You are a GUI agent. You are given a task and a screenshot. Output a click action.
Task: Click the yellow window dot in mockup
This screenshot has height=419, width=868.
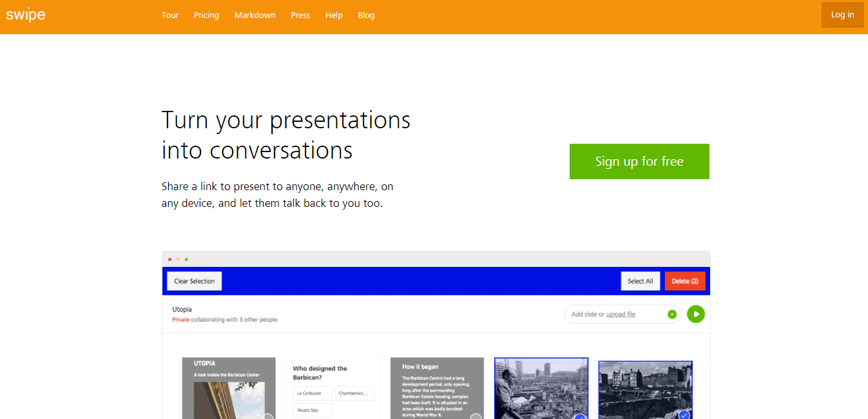178,259
